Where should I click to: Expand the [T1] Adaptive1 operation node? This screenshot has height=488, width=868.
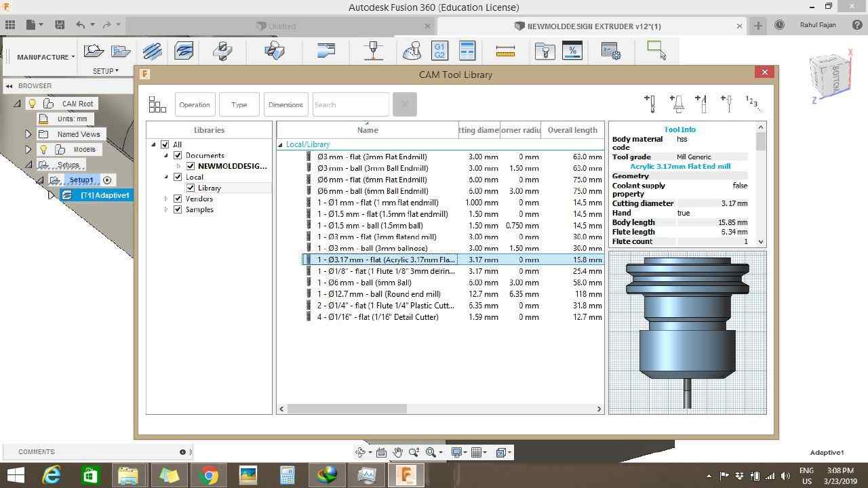pos(52,195)
